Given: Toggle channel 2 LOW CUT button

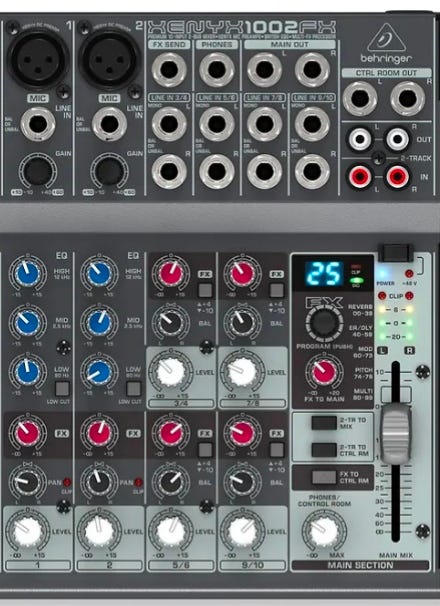Looking at the screenshot, I should point(134,389).
